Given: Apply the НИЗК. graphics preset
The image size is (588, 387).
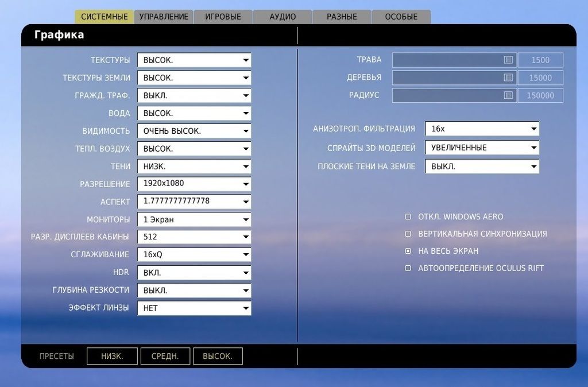Looking at the screenshot, I should [x=112, y=355].
